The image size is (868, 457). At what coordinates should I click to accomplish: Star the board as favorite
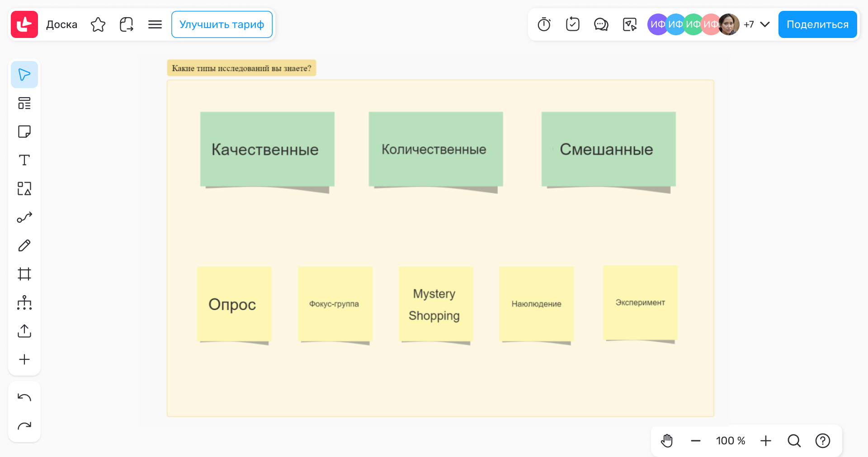(98, 24)
